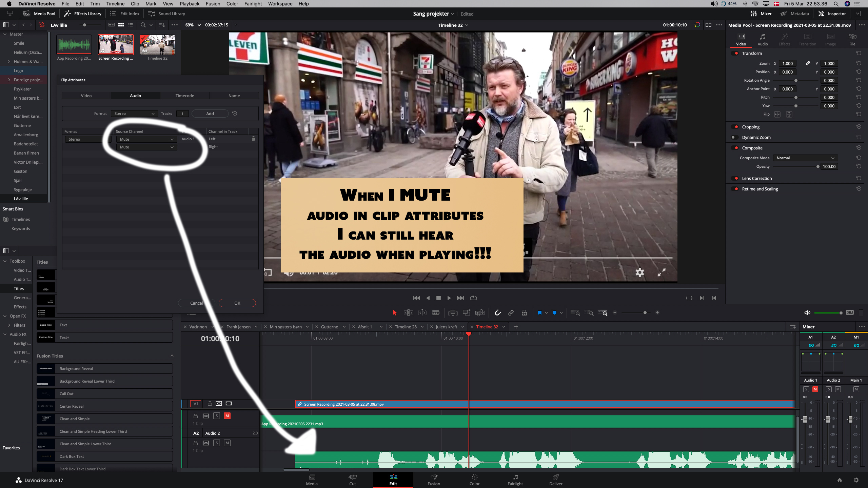
Task: Open the Sound Library panel
Action: point(166,14)
